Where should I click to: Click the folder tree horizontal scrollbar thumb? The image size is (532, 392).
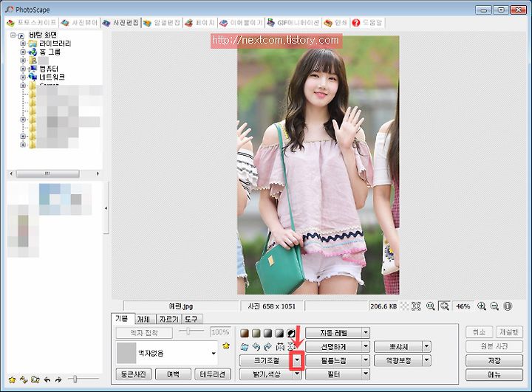(x=47, y=173)
